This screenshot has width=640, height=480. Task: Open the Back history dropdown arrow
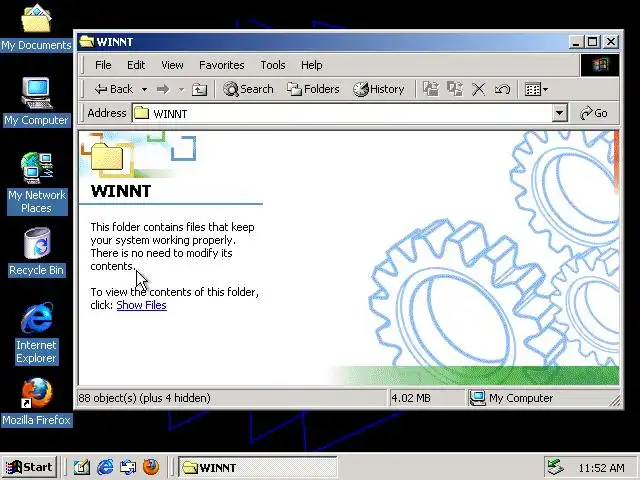click(144, 89)
